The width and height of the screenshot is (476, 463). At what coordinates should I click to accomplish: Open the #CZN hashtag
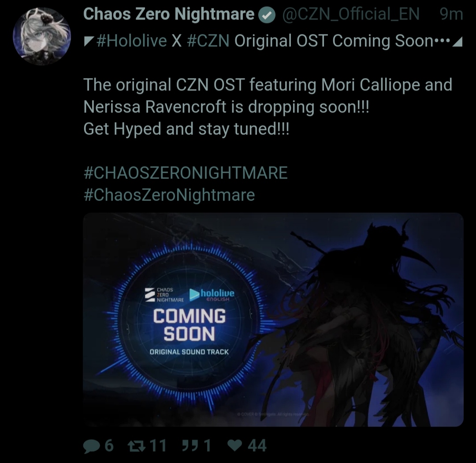208,41
